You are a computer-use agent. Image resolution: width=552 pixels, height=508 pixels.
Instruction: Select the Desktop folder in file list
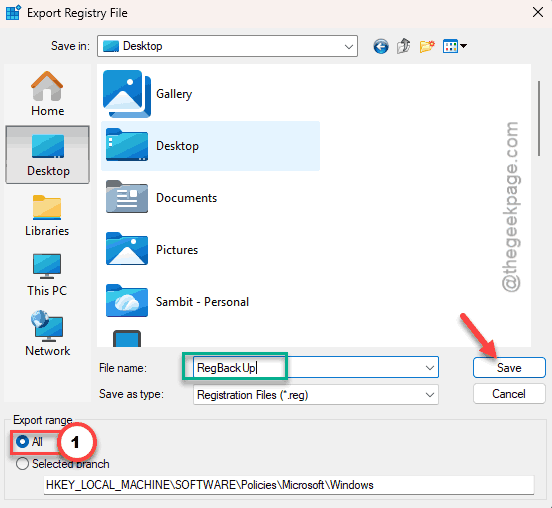pyautogui.click(x=210, y=146)
